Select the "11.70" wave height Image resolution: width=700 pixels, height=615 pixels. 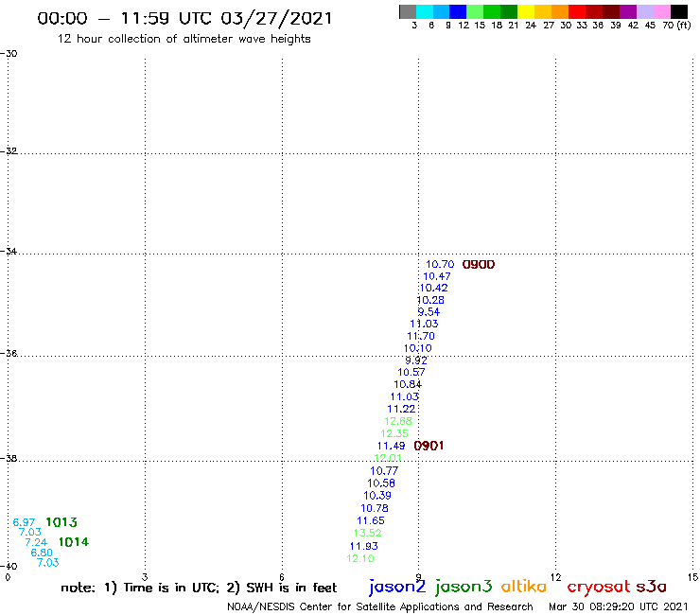421,336
